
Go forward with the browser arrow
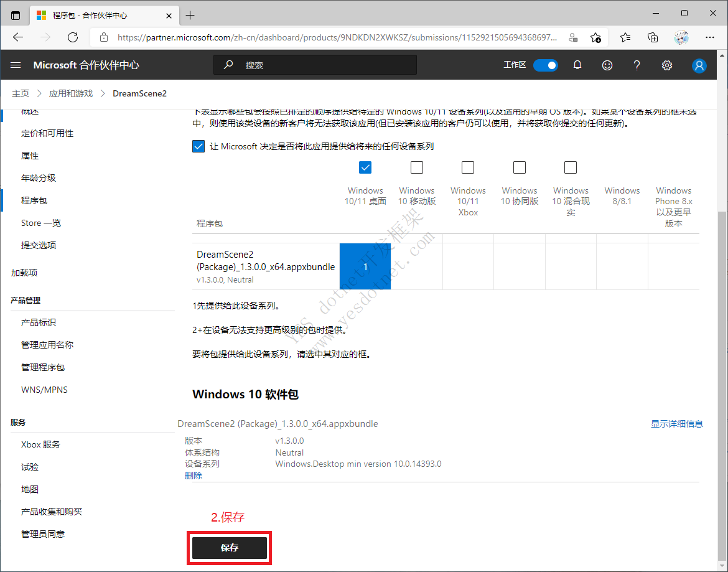[x=45, y=37]
